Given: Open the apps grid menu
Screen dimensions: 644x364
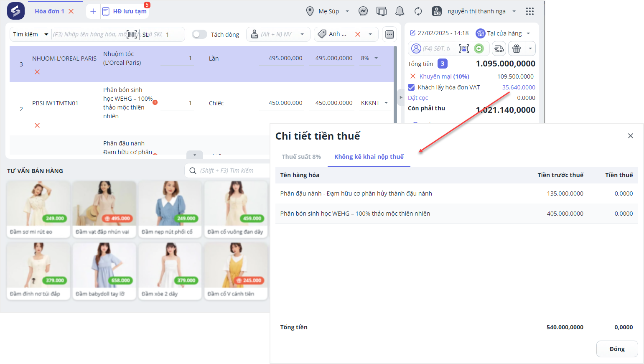Looking at the screenshot, I should pyautogui.click(x=530, y=11).
